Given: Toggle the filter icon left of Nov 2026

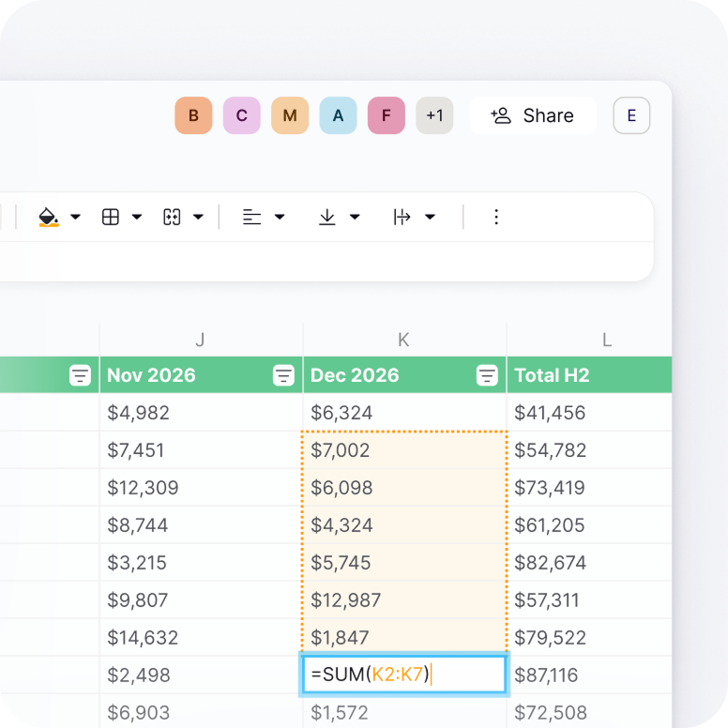Looking at the screenshot, I should (x=81, y=375).
